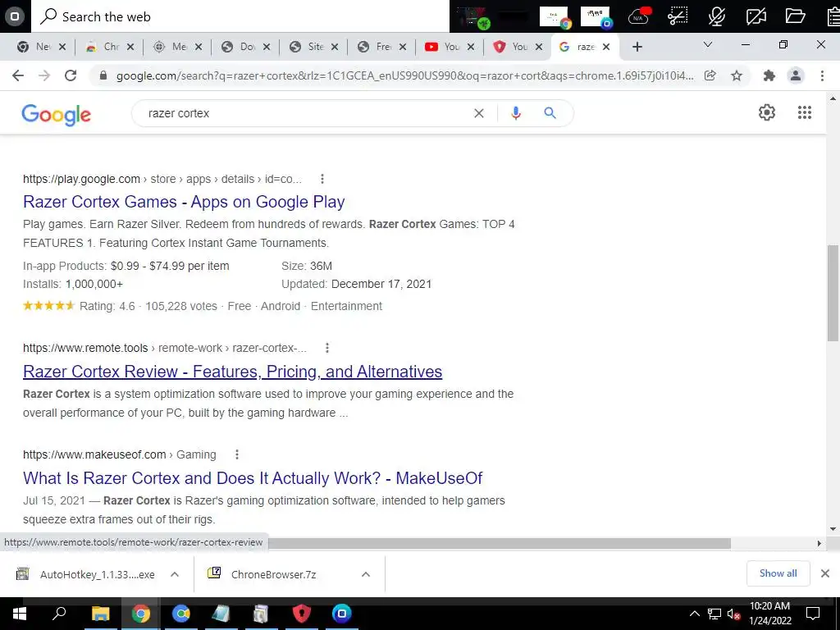Open File Explorer from taskbar

click(x=100, y=614)
